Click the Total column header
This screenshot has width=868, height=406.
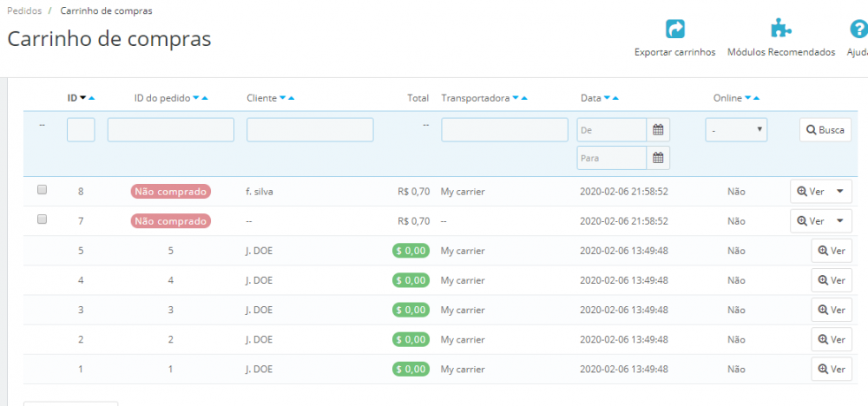(418, 98)
